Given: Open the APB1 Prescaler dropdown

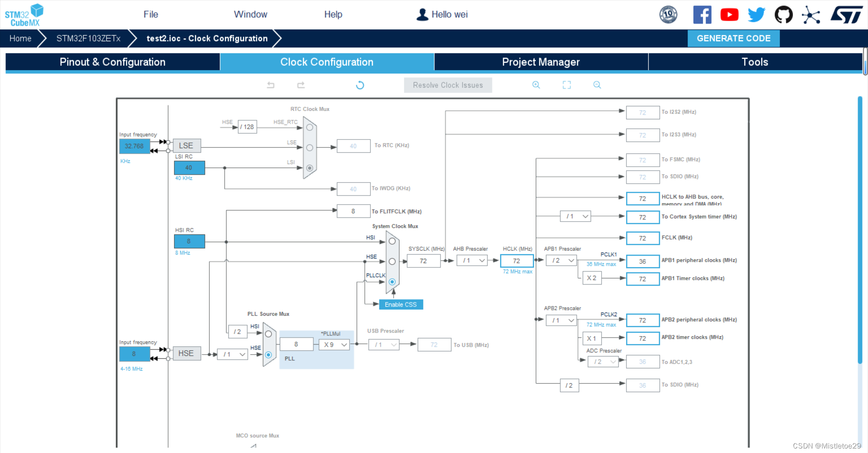Looking at the screenshot, I should pos(561,261).
